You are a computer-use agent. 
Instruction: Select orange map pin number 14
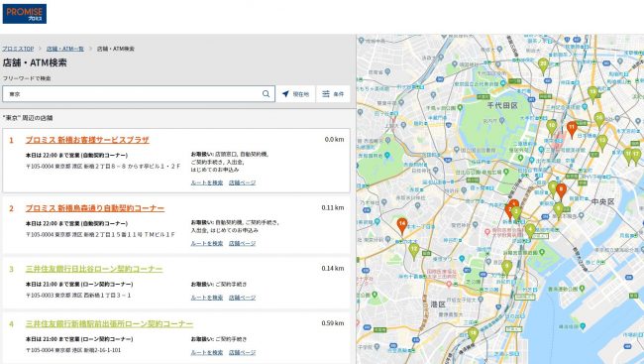pyautogui.click(x=402, y=226)
